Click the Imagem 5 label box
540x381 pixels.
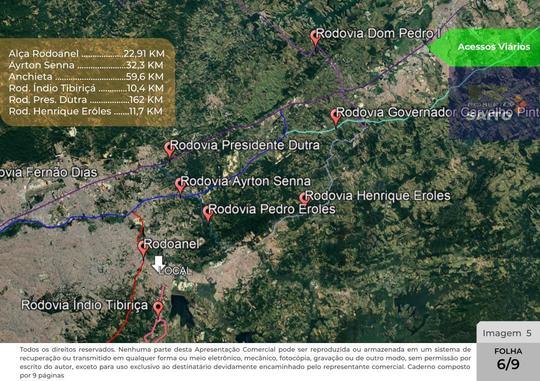(x=508, y=333)
